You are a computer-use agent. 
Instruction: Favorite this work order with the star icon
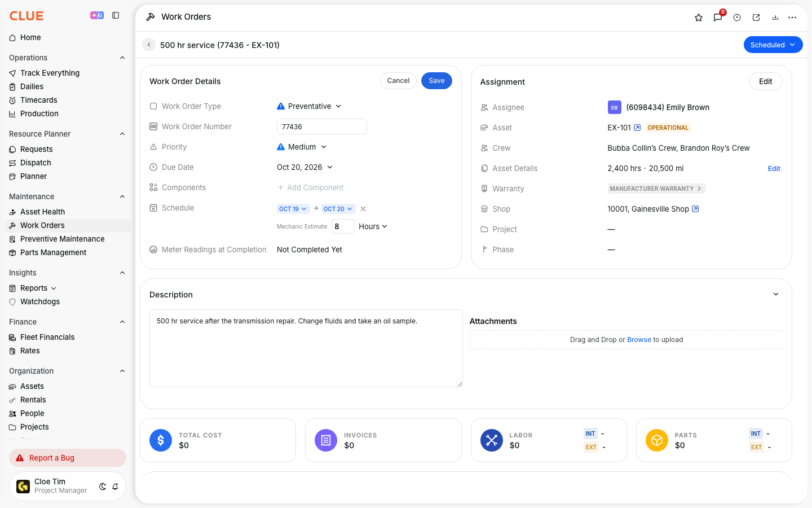[699, 17]
